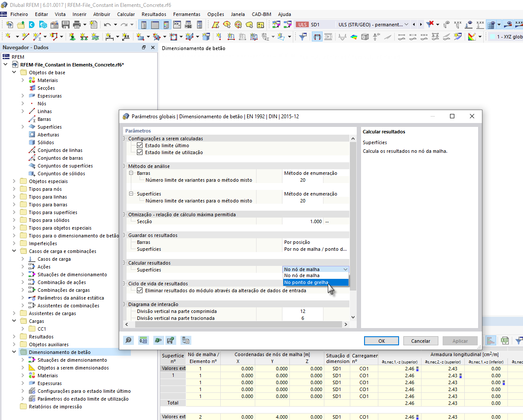
Task: Click the Save file icon in toolbar
Action: [x=65, y=24]
